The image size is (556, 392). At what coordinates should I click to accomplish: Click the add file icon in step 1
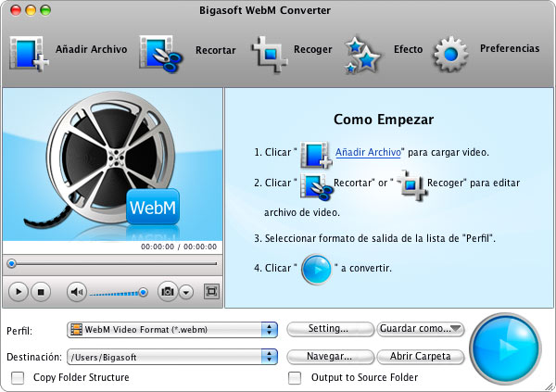click(316, 155)
